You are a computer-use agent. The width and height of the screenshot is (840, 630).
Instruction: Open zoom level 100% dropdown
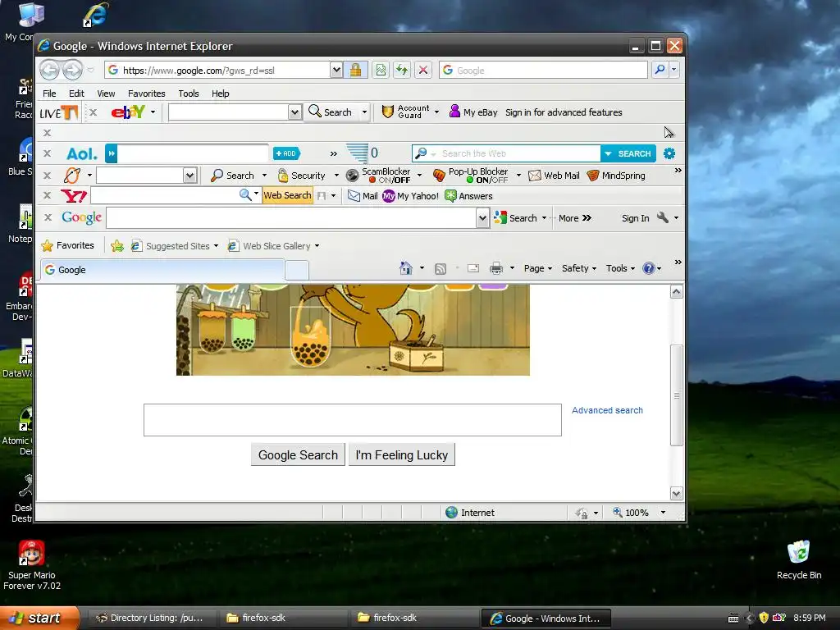[663, 513]
